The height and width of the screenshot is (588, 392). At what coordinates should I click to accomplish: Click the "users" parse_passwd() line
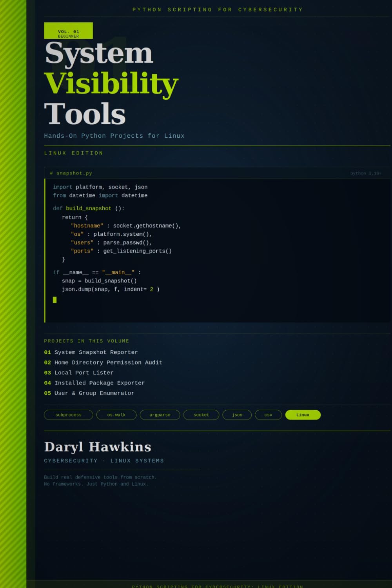pos(111,242)
